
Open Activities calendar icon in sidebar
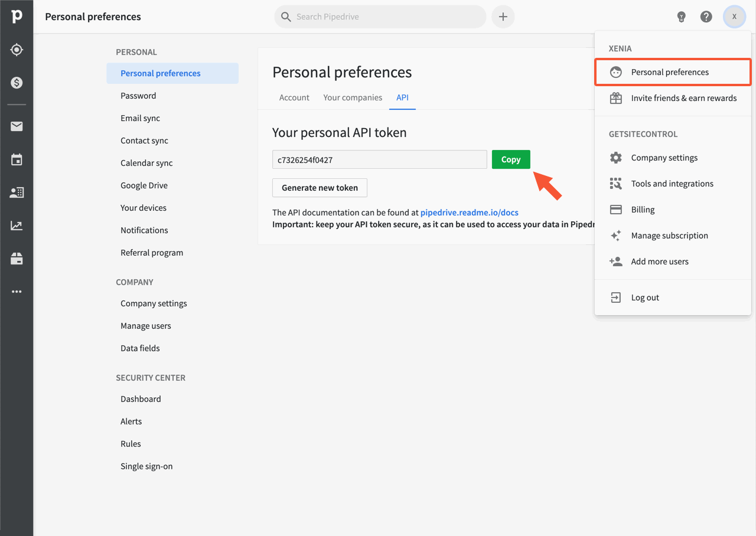coord(17,159)
